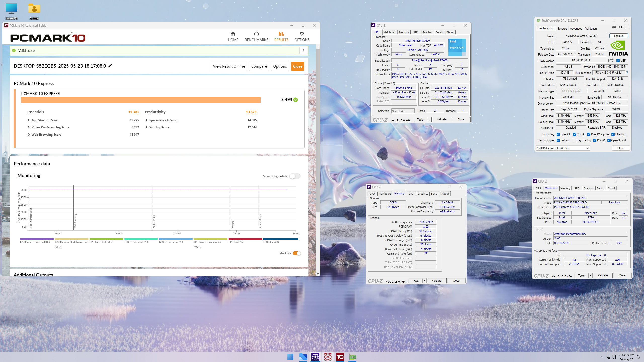Viewport: 644px width, 362px height.
Task: Open the BENCHMARKS gauge icon
Action: click(256, 34)
